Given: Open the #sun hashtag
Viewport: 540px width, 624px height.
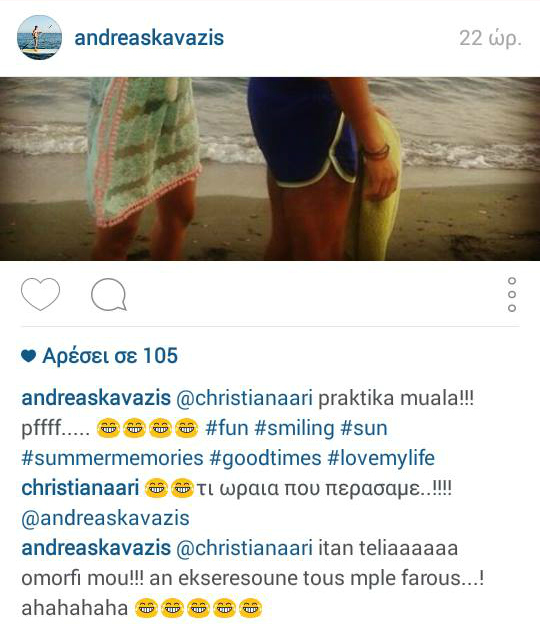Looking at the screenshot, I should 364,428.
